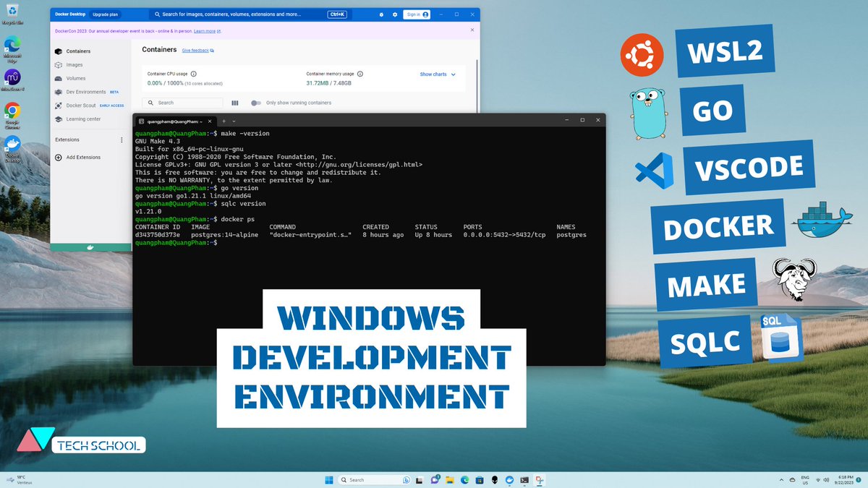Open a new terminal tab with plus
868x488 pixels.
coord(224,121)
